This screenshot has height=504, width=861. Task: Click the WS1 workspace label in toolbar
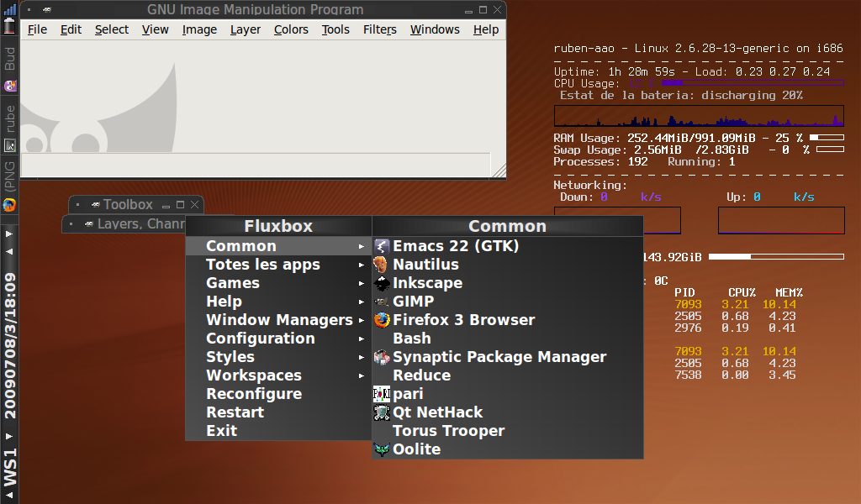10,467
